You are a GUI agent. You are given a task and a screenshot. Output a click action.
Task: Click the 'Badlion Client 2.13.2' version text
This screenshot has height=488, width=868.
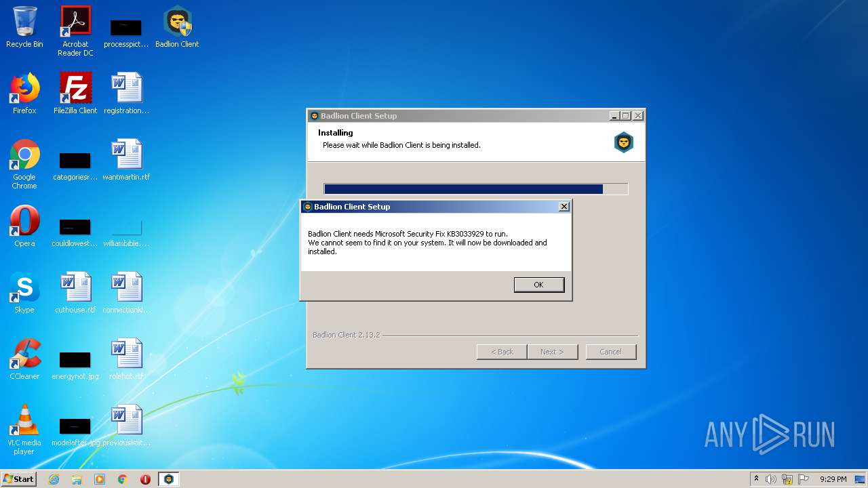tap(347, 335)
